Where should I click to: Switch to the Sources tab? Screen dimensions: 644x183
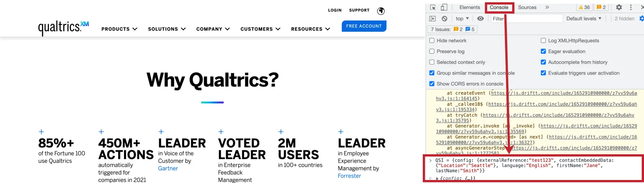527,8
